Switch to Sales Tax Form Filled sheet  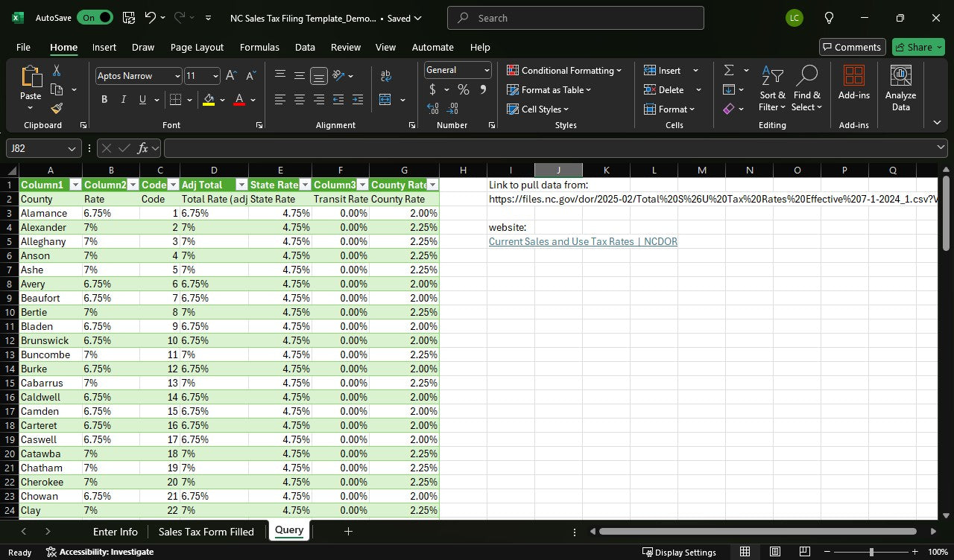click(x=206, y=531)
